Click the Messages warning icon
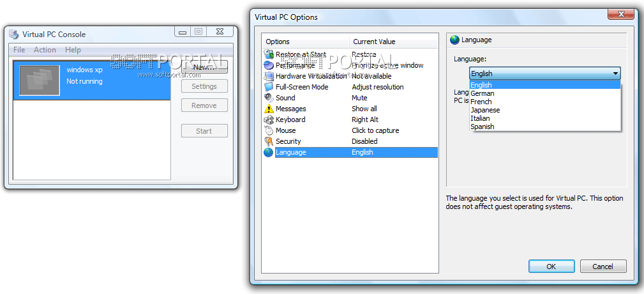This screenshot has width=644, height=294. [x=269, y=109]
